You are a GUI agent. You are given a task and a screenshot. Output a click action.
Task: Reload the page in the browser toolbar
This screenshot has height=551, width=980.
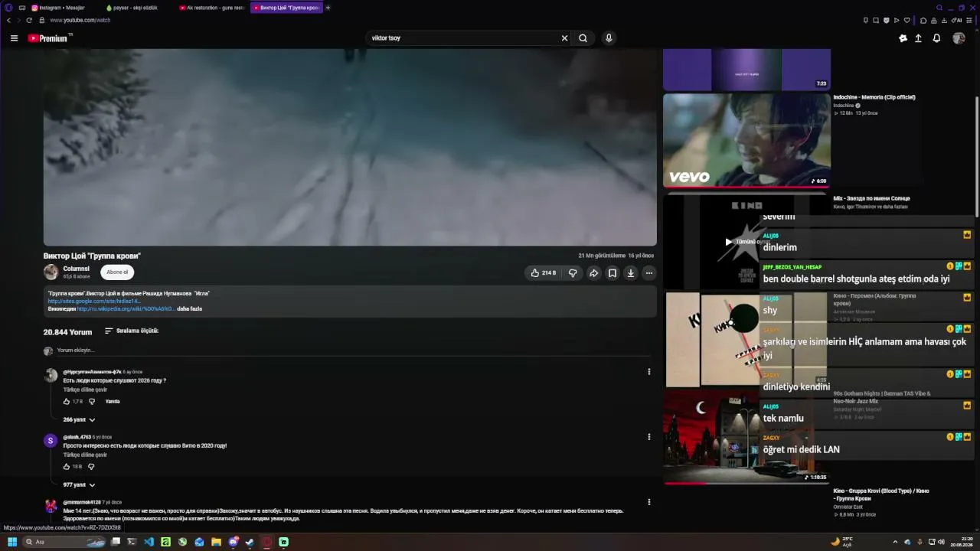(29, 21)
